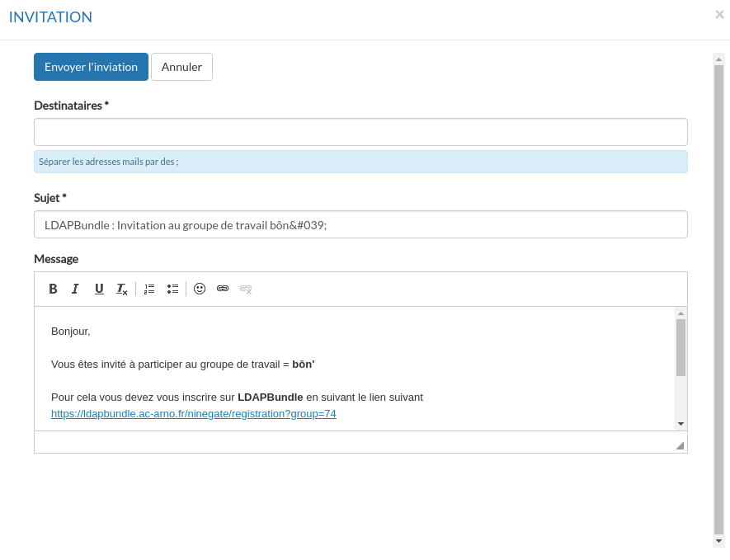Screen dimensions: 730x560
Task: Focus the Destinataires email field
Action: point(360,132)
